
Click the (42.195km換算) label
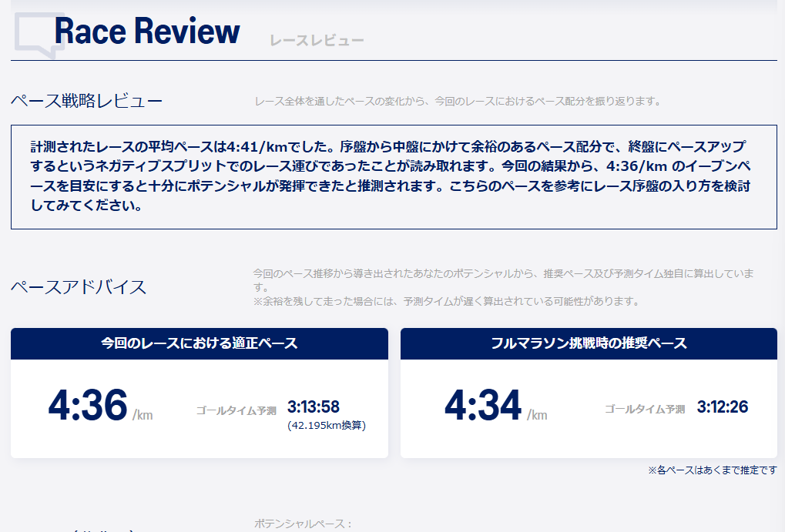pos(326,425)
